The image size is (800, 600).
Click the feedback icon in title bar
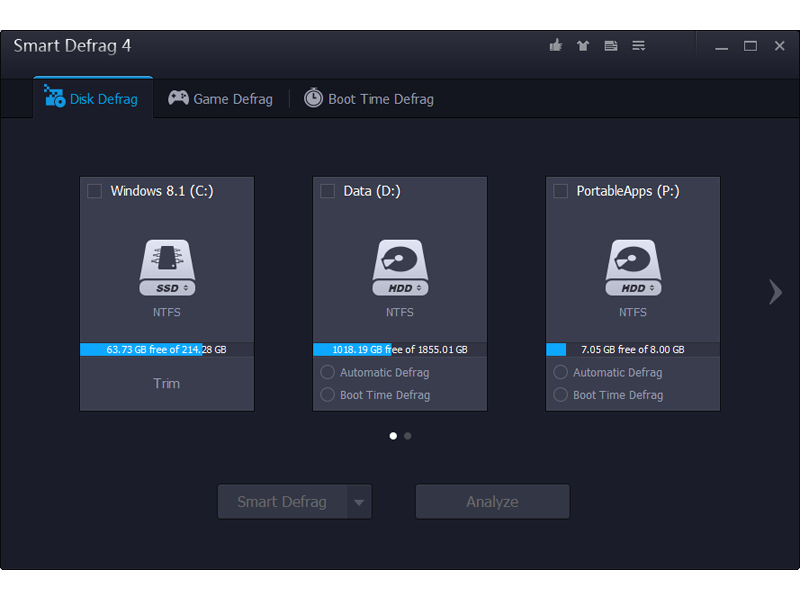(x=611, y=46)
